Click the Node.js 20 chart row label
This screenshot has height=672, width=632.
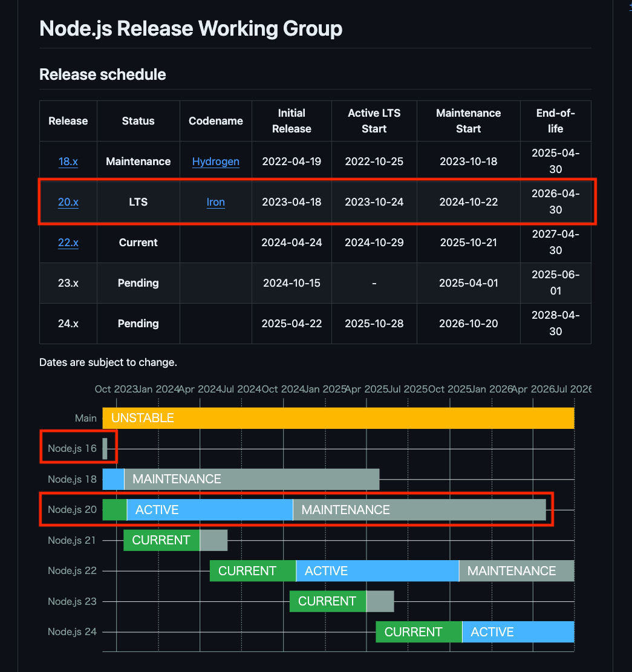tap(72, 509)
